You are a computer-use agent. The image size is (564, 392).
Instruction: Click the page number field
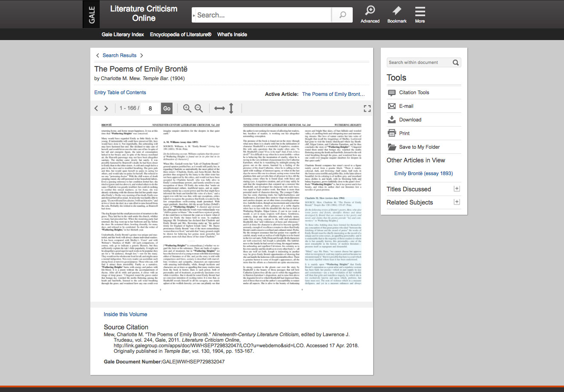pyautogui.click(x=150, y=108)
